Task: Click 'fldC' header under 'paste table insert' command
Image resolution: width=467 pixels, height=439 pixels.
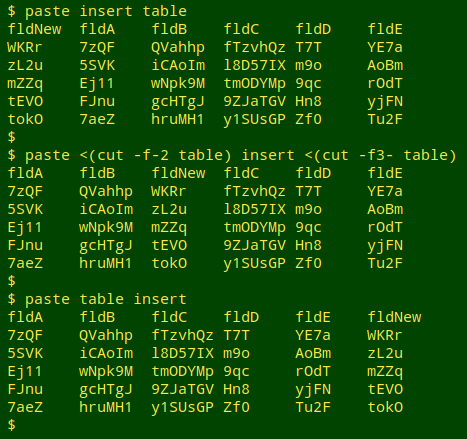Action: 169,317
